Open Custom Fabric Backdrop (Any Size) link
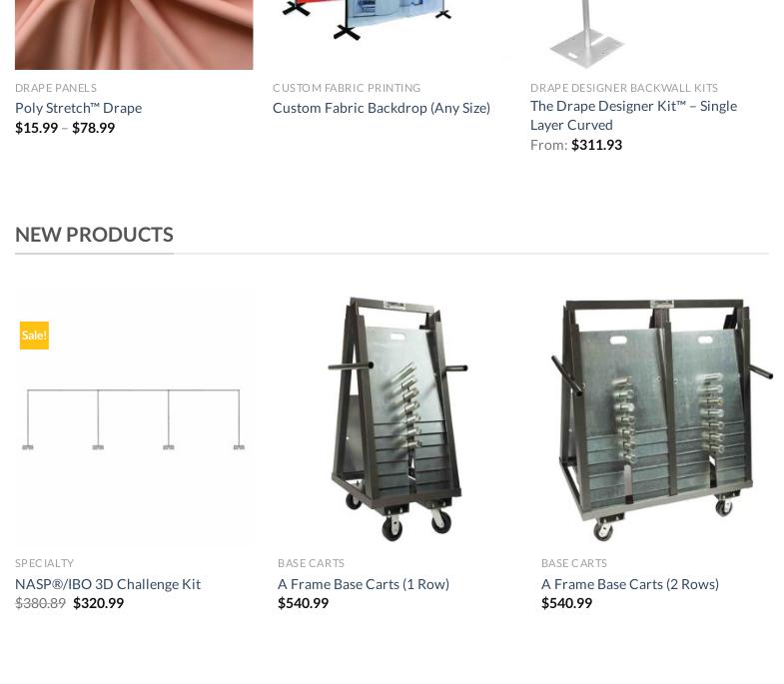 click(x=382, y=108)
